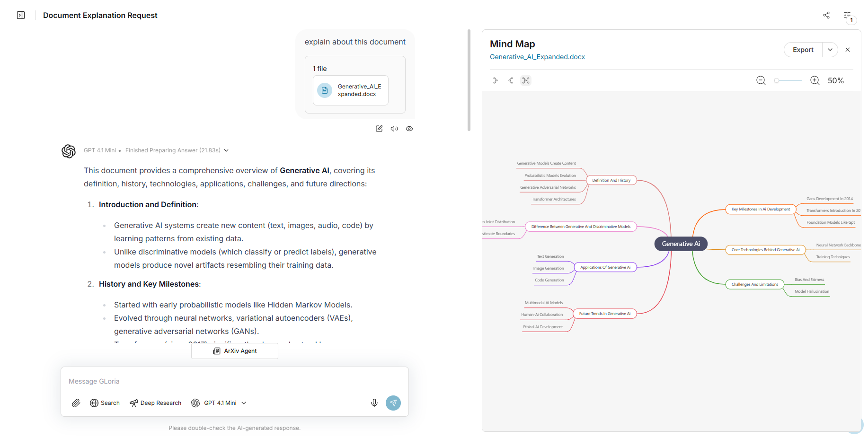The image size is (868, 438).
Task: Toggle Deep Research mode
Action: (x=155, y=403)
